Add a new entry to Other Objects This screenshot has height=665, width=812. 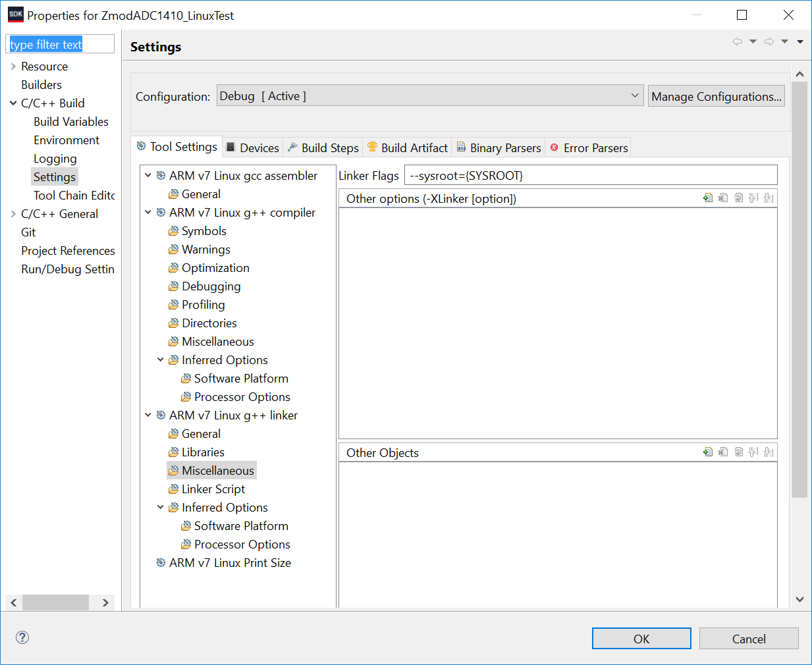coord(708,452)
